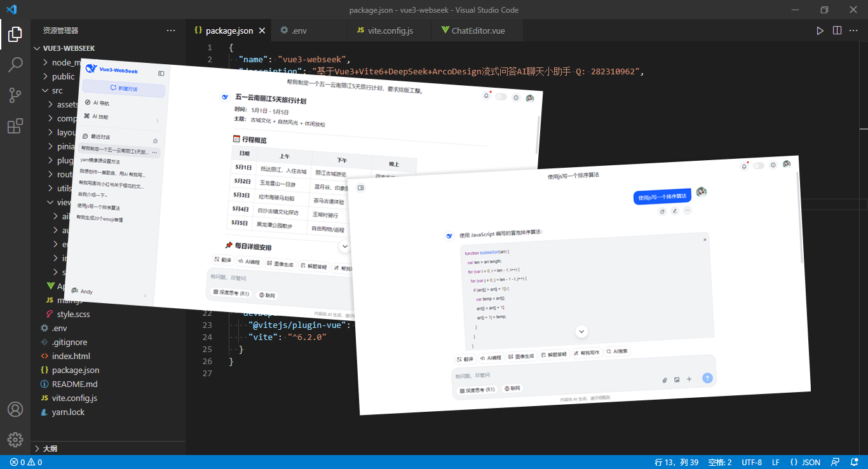Click 翻译 in the sorting algorithm chat
Screen dimensions: 868x469
[465, 359]
